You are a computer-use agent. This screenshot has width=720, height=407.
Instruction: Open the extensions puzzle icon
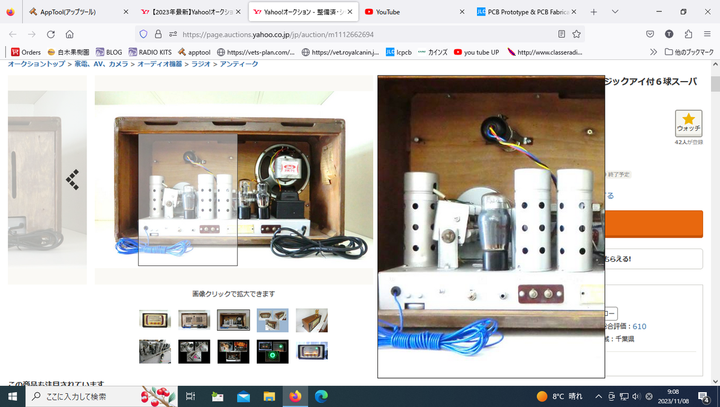point(688,34)
